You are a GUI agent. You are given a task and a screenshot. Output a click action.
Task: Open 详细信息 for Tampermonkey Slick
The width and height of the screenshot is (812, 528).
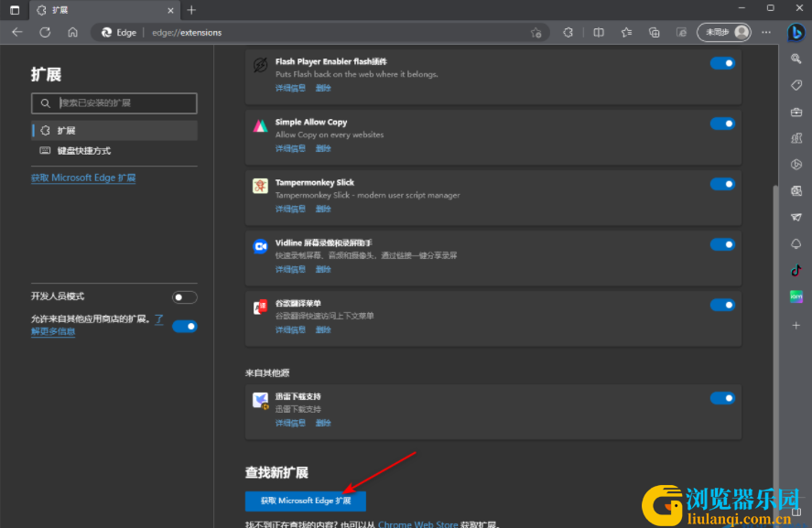click(x=290, y=210)
